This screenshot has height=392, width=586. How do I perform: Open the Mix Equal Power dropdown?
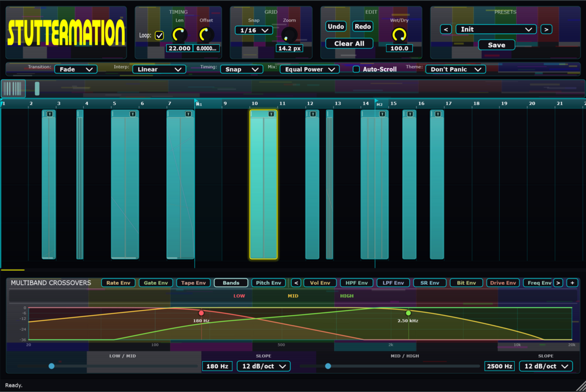[x=310, y=69]
